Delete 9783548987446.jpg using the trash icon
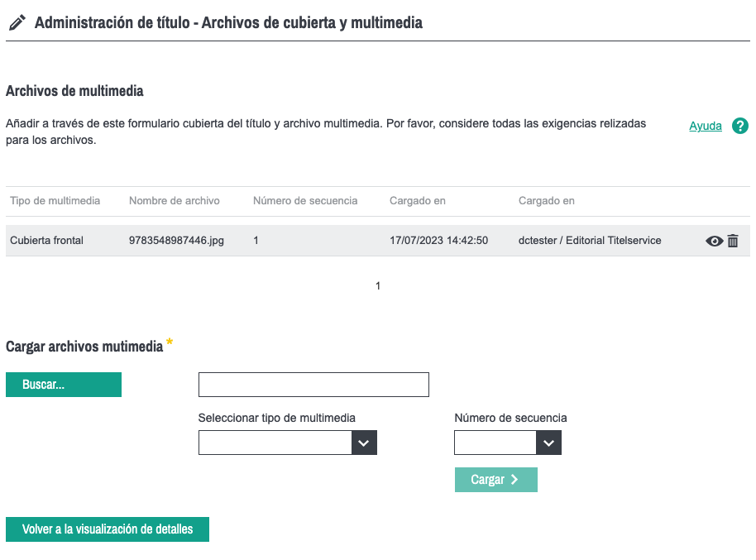The width and height of the screenshot is (756, 560). pos(733,242)
